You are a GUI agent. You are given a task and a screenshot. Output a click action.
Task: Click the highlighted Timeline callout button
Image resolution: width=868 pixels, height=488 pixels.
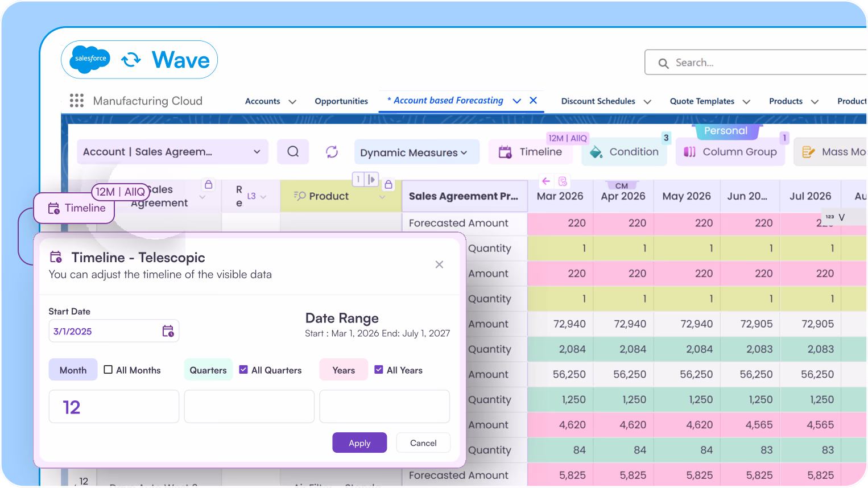(x=74, y=208)
